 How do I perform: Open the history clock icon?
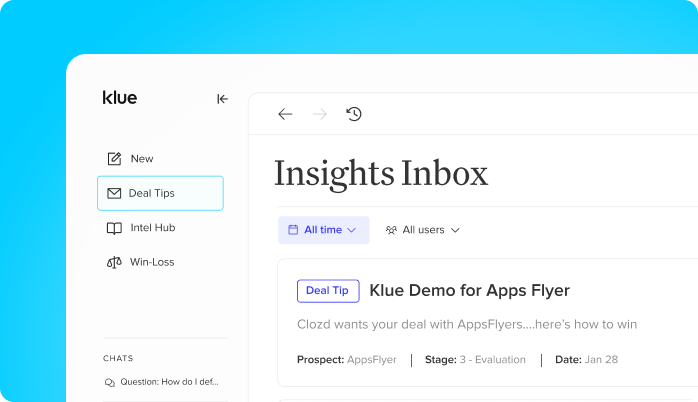pos(354,114)
